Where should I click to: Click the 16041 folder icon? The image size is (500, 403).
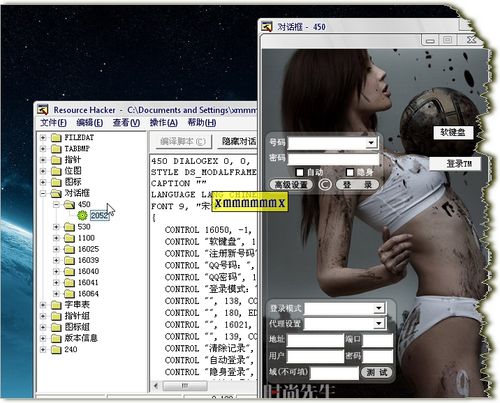[x=69, y=283]
